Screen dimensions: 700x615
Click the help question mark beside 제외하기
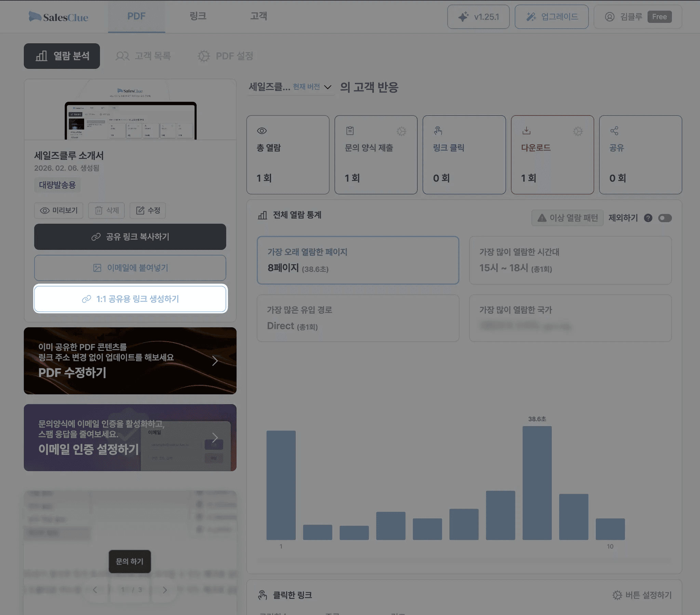648,218
